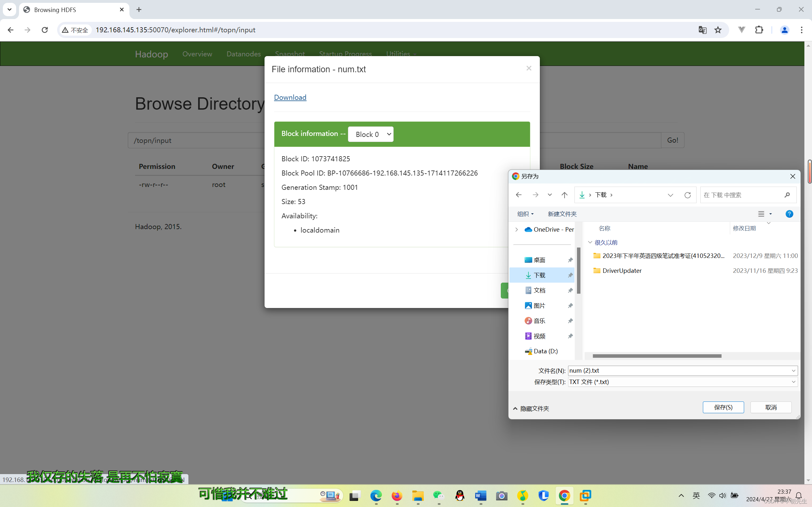Toggle 隐藏文件夹 folder pane
The height and width of the screenshot is (507, 812).
[531, 408]
